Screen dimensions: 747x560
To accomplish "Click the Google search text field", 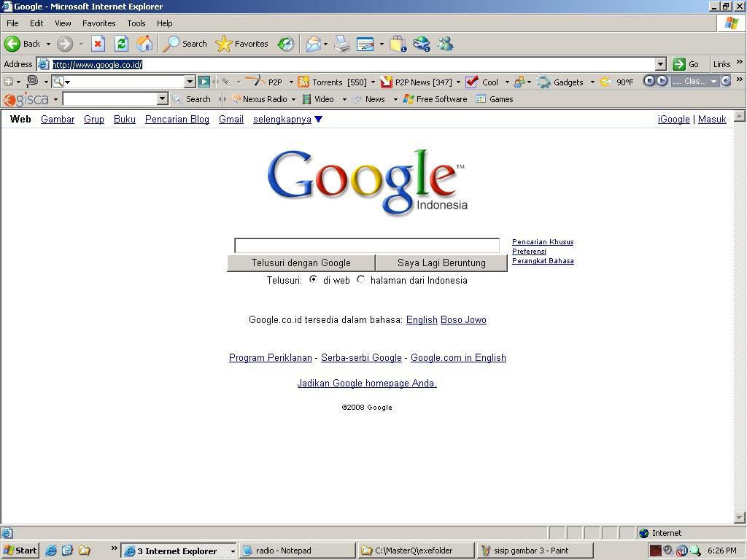I will point(367,245).
